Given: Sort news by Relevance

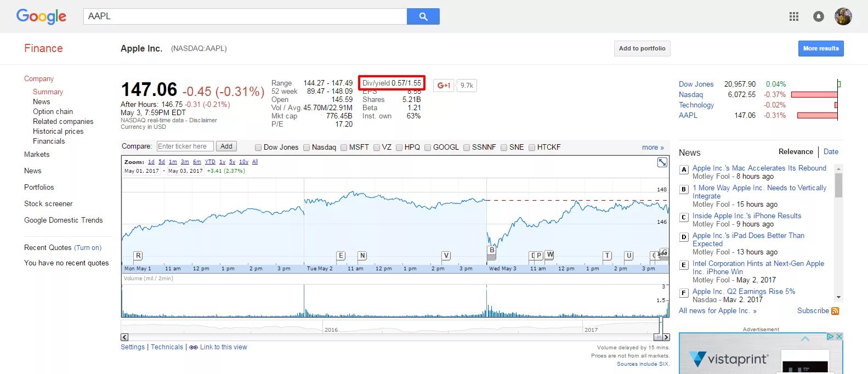Looking at the screenshot, I should [796, 152].
